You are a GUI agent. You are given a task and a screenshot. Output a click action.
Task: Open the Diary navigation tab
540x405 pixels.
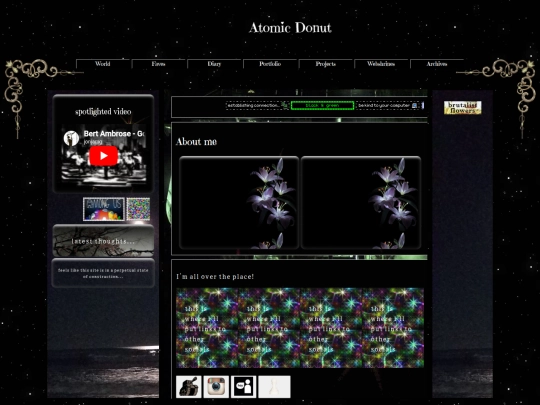(214, 64)
